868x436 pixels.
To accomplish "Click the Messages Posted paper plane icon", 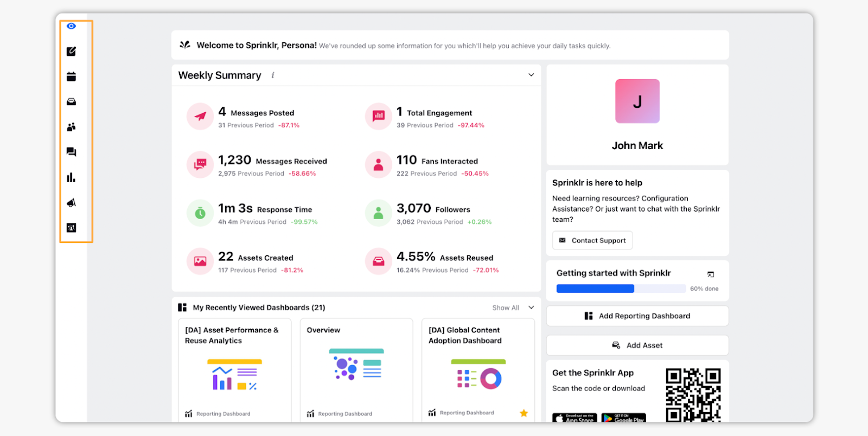I will (x=200, y=116).
